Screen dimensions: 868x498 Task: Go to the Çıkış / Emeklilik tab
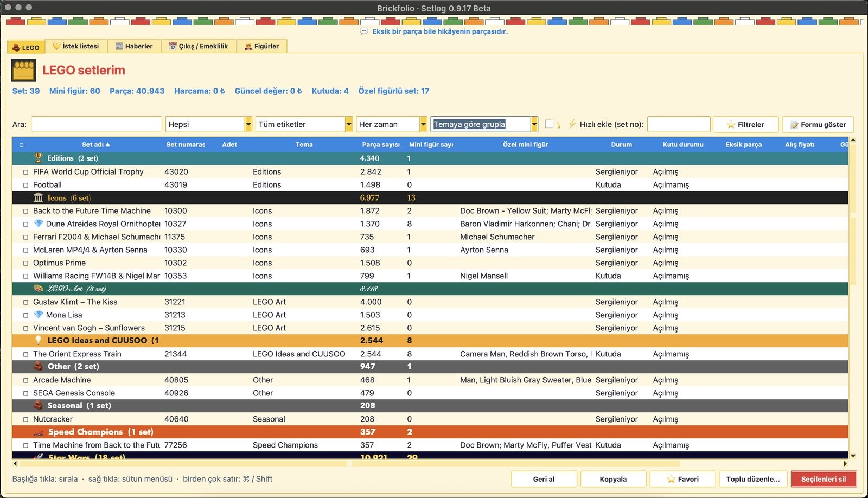click(199, 46)
